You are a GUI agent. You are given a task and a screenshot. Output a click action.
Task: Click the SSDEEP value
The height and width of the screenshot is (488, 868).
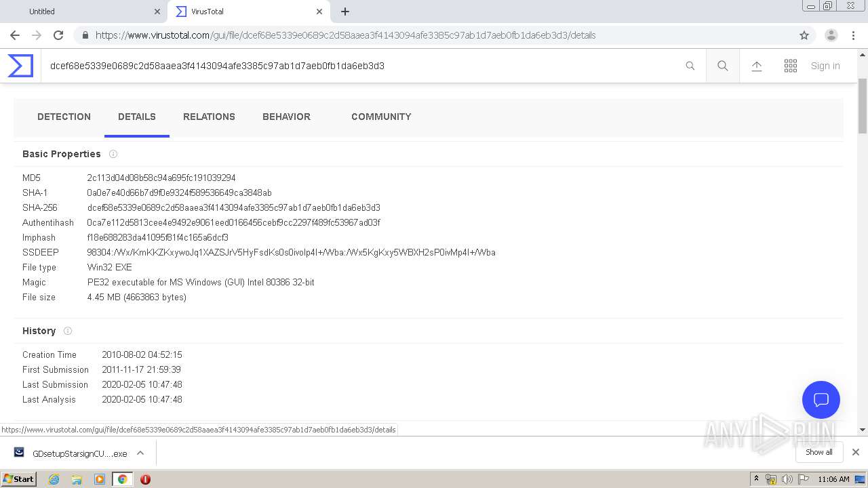coord(291,252)
